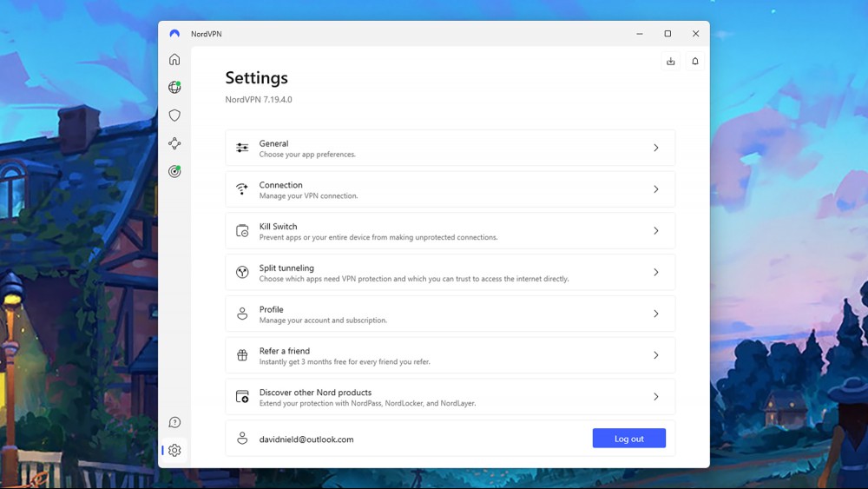Image resolution: width=868 pixels, height=489 pixels.
Task: Open the Split tunneling settings label
Action: coord(286,268)
